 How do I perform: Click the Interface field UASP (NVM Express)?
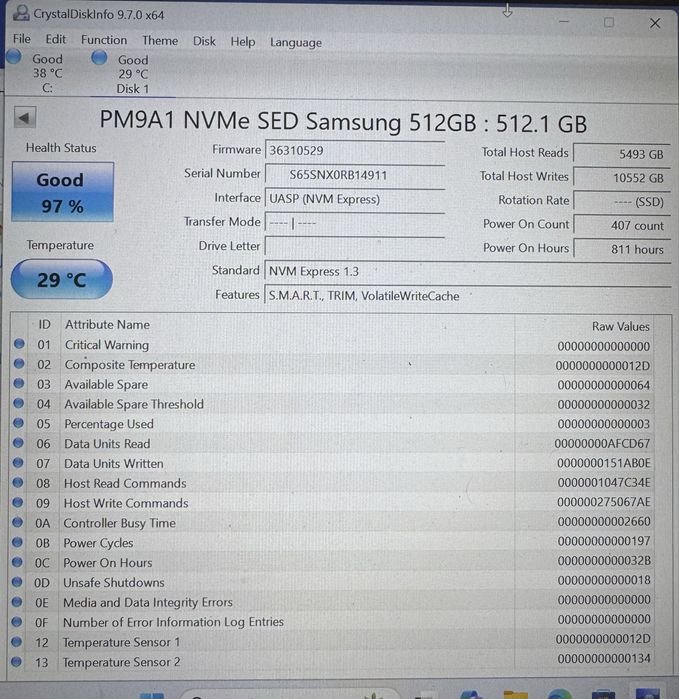tap(355, 199)
